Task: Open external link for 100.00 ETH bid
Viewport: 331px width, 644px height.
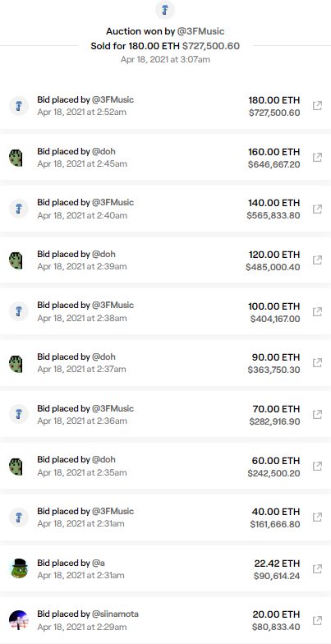Action: (317, 312)
